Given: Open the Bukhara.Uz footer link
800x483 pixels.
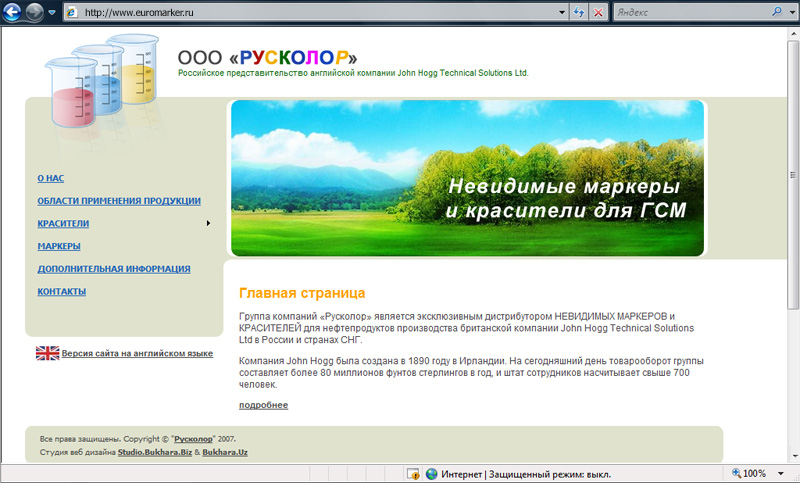Looking at the screenshot, I should point(225,452).
